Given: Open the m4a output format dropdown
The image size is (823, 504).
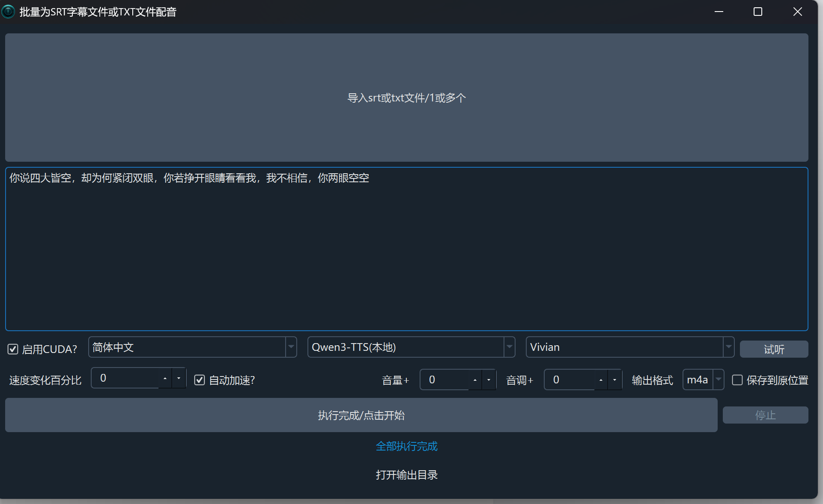Looking at the screenshot, I should click(719, 379).
